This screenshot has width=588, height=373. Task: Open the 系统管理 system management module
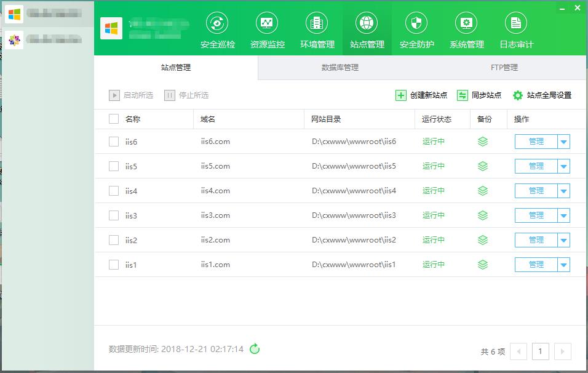(466, 29)
